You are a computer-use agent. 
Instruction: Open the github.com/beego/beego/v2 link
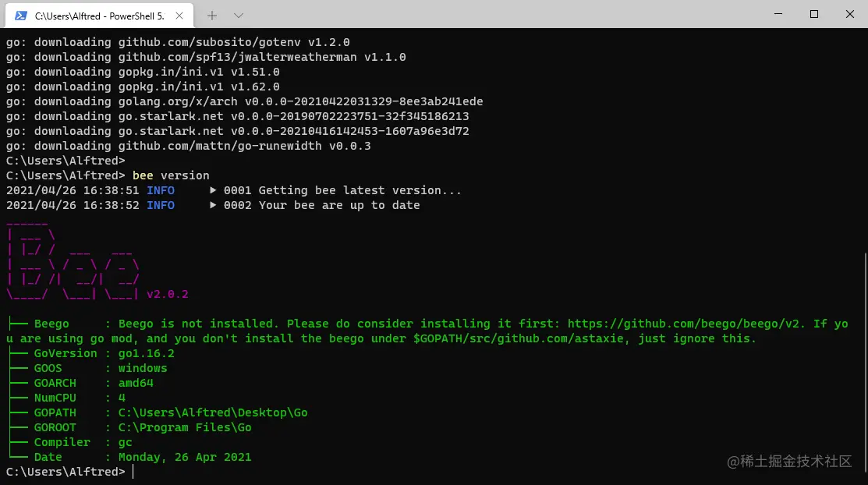[685, 324]
